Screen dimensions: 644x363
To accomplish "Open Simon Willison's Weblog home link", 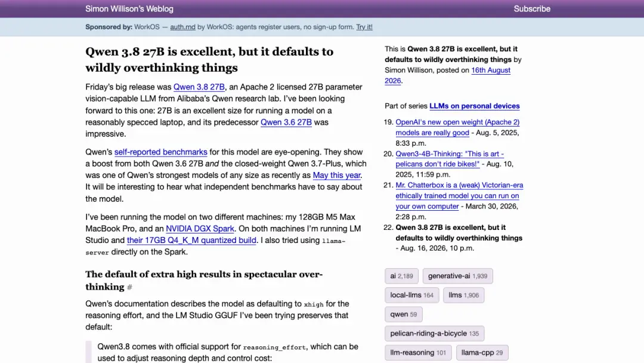I will [x=129, y=8].
